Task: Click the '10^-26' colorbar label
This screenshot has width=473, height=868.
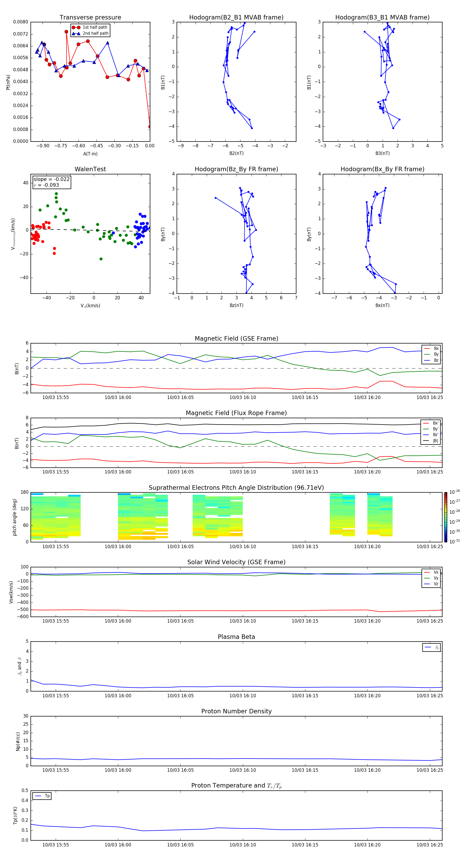Action: (x=455, y=492)
